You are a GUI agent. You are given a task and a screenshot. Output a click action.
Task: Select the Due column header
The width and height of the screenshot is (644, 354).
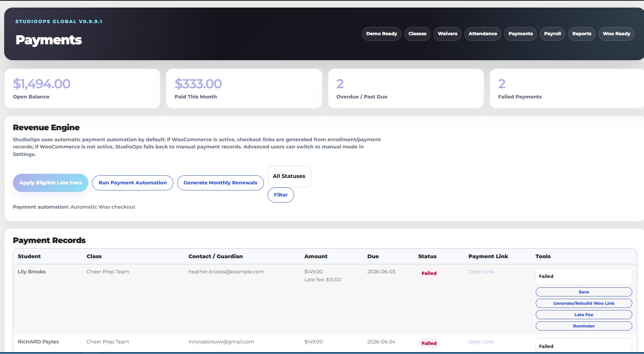(x=373, y=256)
